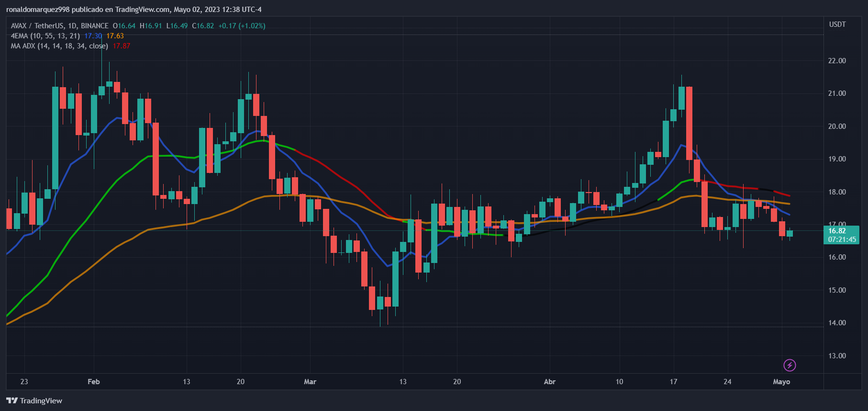Click the 4EMA (10, 55, 13, 21) indicator label
868x411 pixels.
(x=45, y=36)
